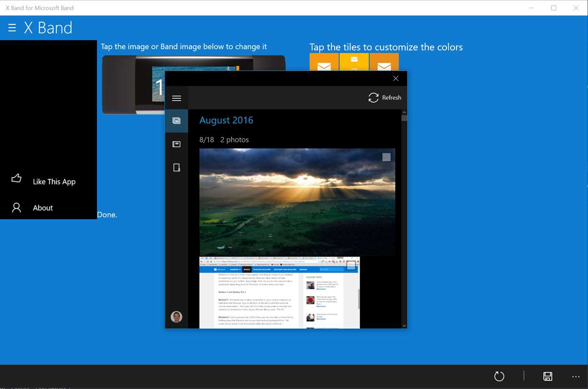Viewport: 588px width, 389px height.
Task: Click the August 2016 month header
Action: click(226, 120)
